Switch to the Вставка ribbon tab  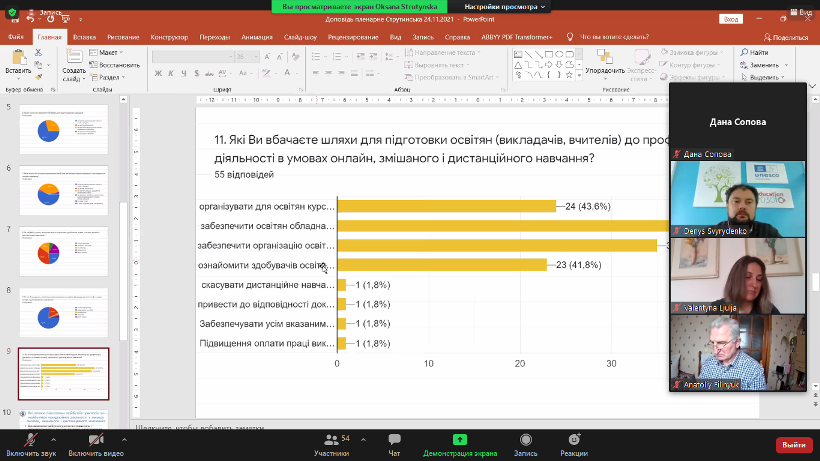tap(84, 36)
